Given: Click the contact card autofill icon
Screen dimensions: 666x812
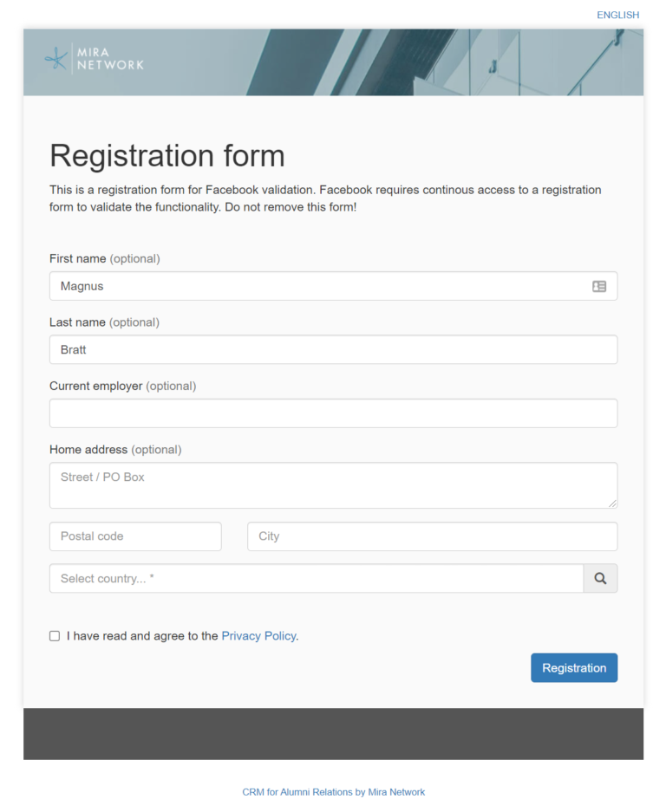Looking at the screenshot, I should click(599, 286).
